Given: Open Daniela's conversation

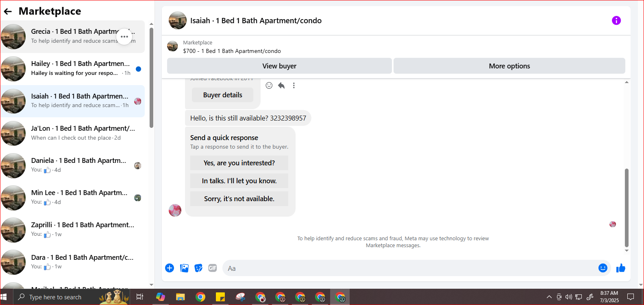Looking at the screenshot, I should pyautogui.click(x=72, y=165).
